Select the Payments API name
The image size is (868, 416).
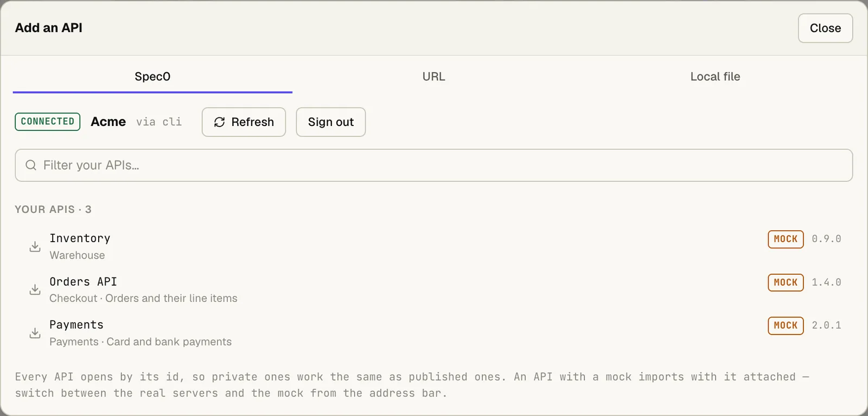click(76, 325)
